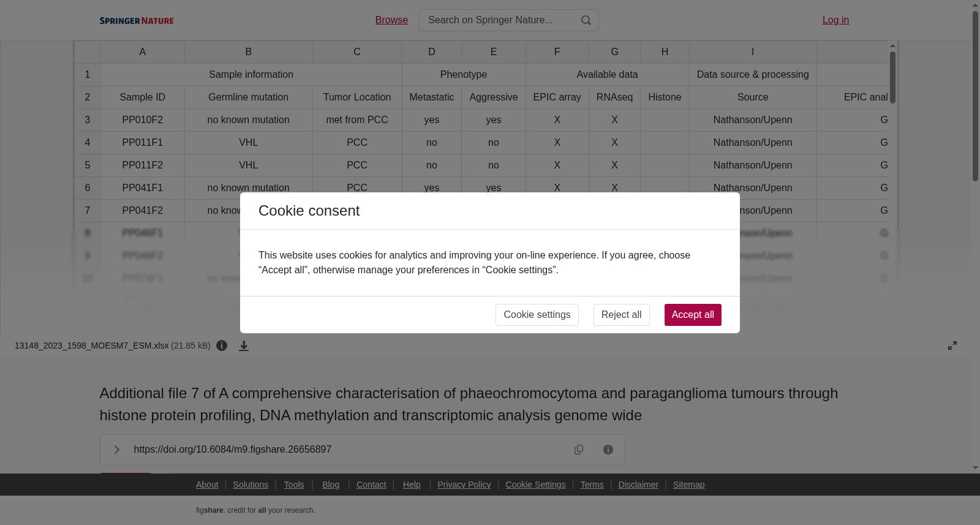Click the Log in link
This screenshot has width=980, height=525.
(x=835, y=20)
